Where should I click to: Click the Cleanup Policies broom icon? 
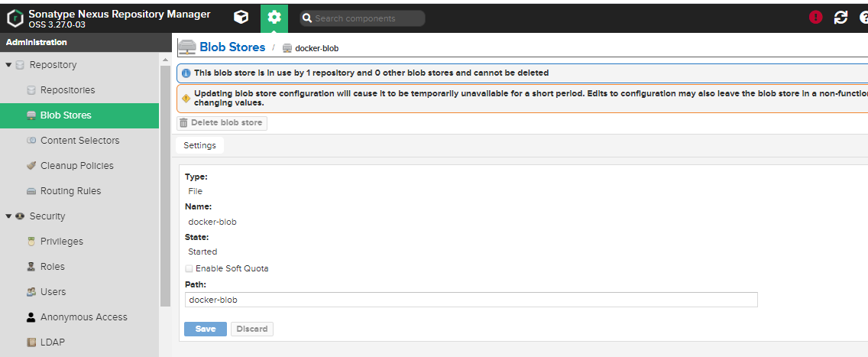tap(31, 165)
